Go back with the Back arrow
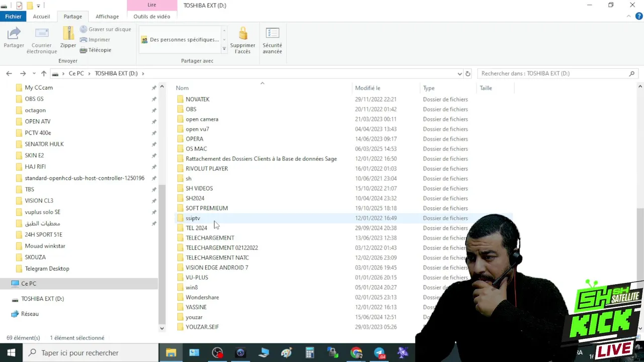The height and width of the screenshot is (362, 644). pos(9,73)
